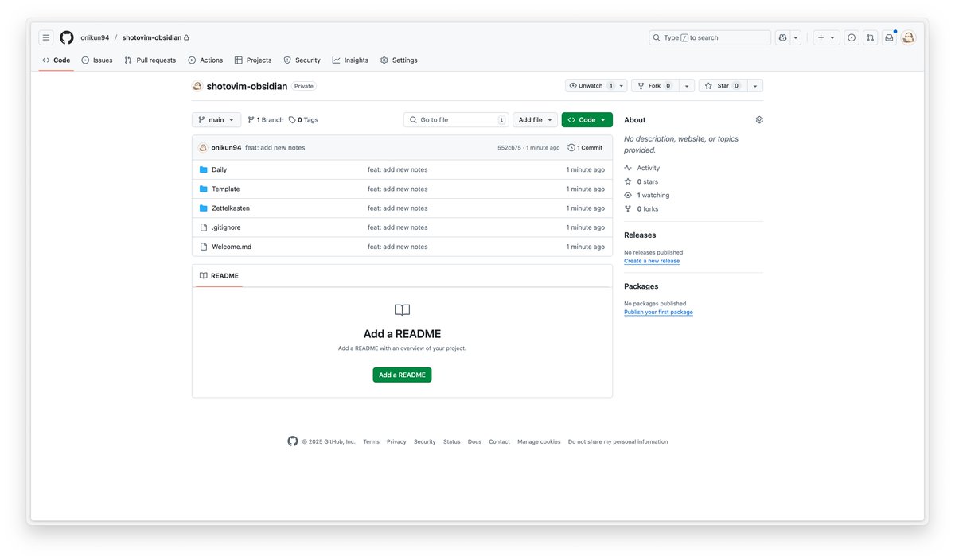
Task: Expand the Unwatch notification options arrow
Action: tap(622, 86)
